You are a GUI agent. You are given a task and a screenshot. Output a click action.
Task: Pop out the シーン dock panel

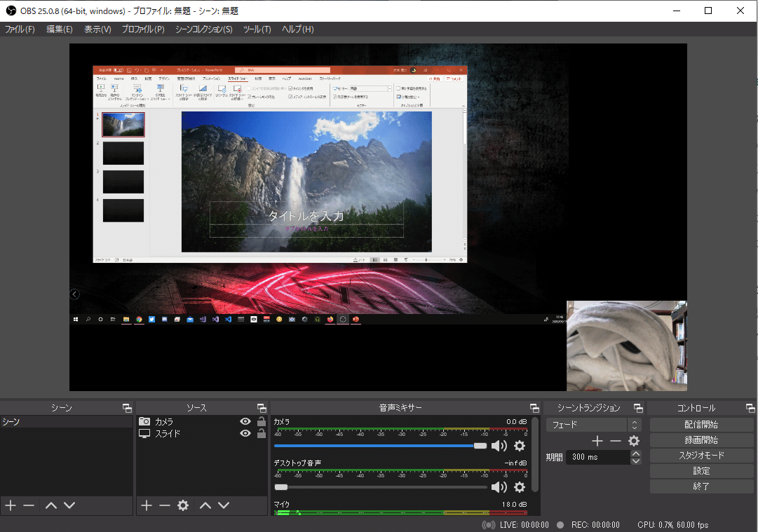click(x=127, y=408)
